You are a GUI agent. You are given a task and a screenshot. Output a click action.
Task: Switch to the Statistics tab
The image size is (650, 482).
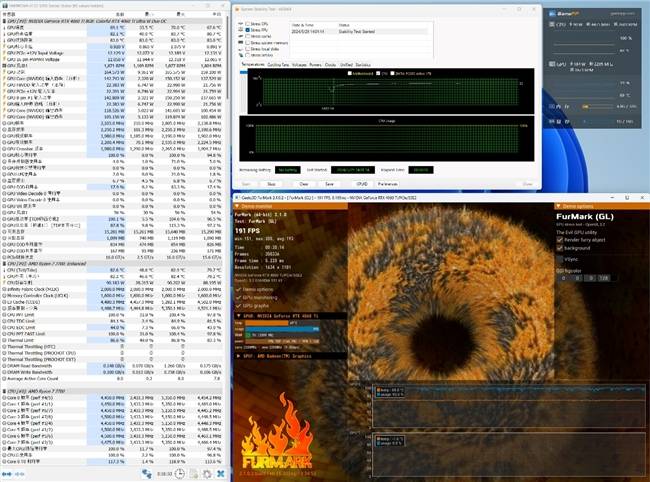363,65
